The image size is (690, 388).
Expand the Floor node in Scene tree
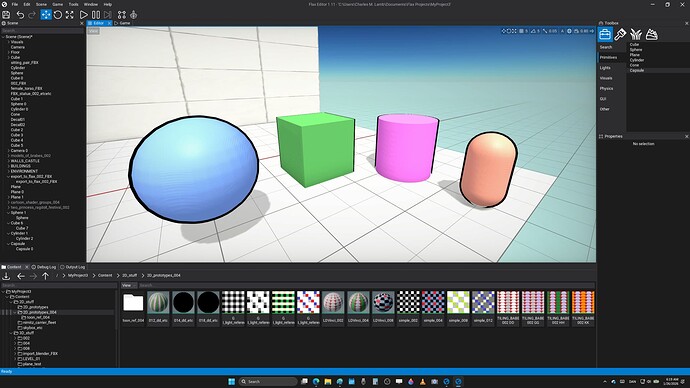pos(8,52)
